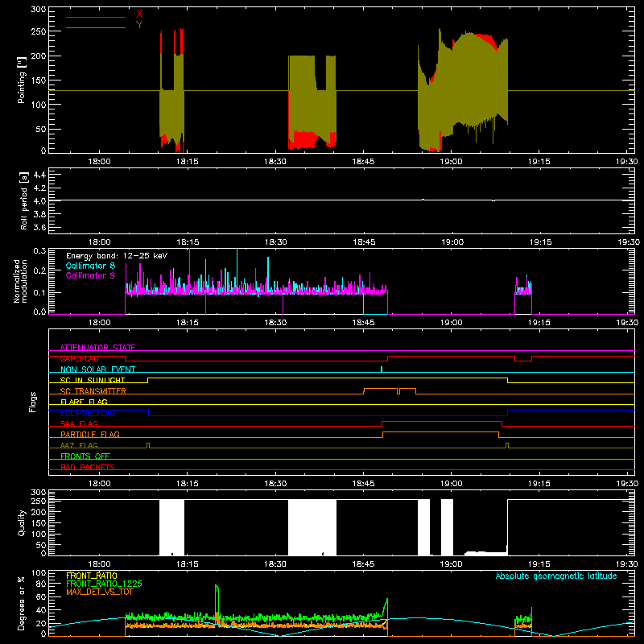Click the 0.3 tick on modulation axis
Viewport: 644px width, 644px height.
coord(39,250)
